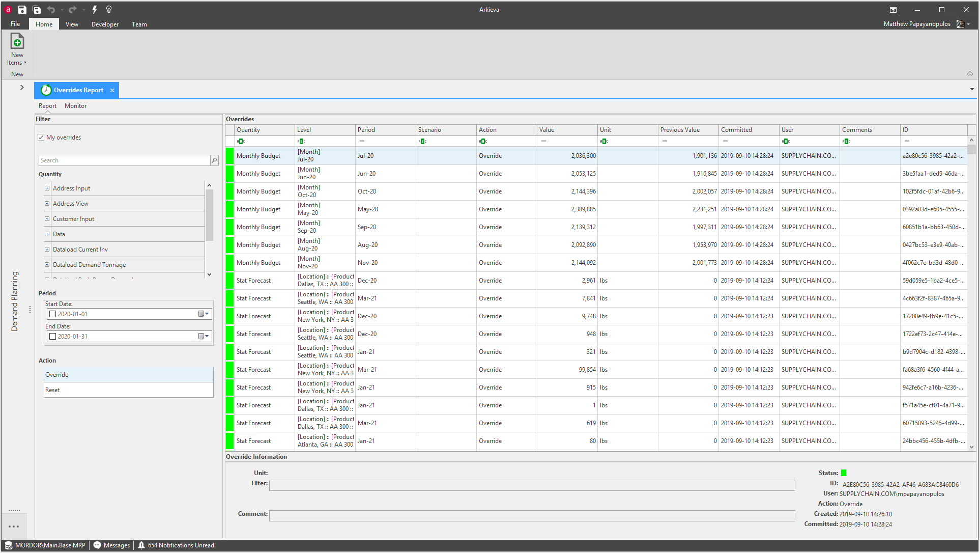Click the User column filter operator icon
The height and width of the screenshot is (553, 980).
click(x=786, y=142)
